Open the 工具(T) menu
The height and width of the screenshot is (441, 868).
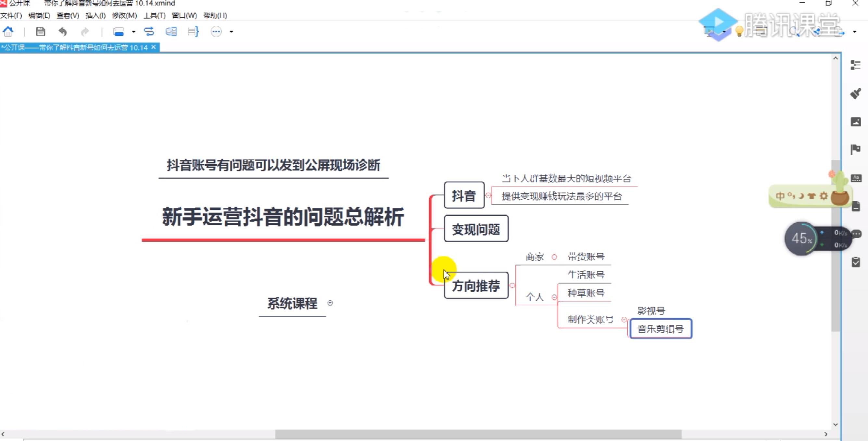click(154, 16)
